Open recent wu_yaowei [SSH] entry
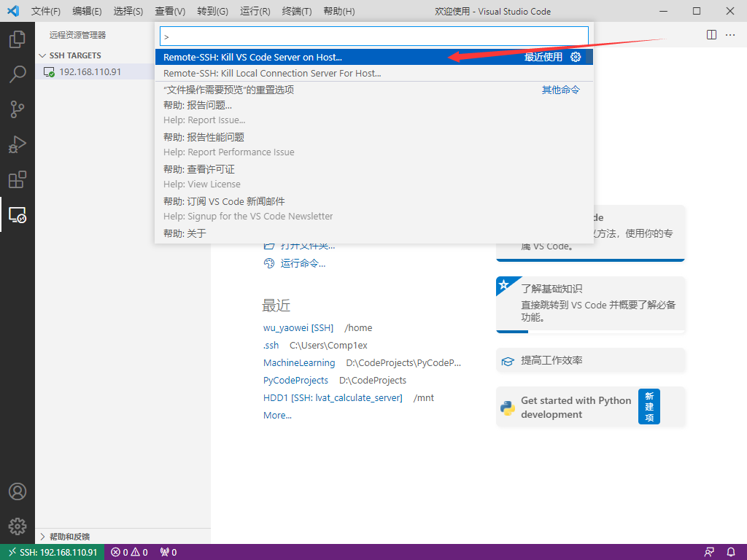 point(298,327)
